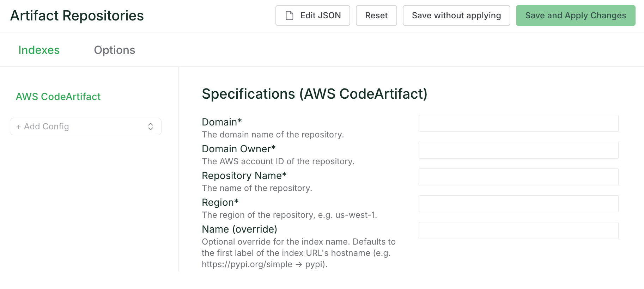Click the 'e.g. us-west-1' region description
The height and width of the screenshot is (289, 644).
click(x=289, y=215)
